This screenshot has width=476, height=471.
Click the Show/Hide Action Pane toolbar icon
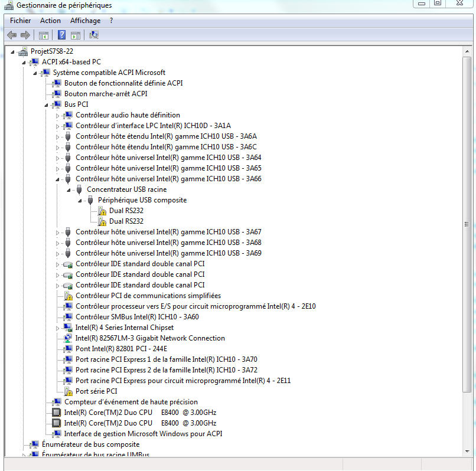[74, 35]
